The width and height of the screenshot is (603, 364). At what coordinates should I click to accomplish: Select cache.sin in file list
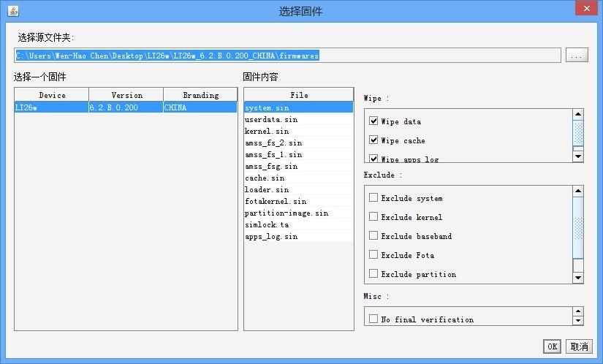pyautogui.click(x=298, y=178)
